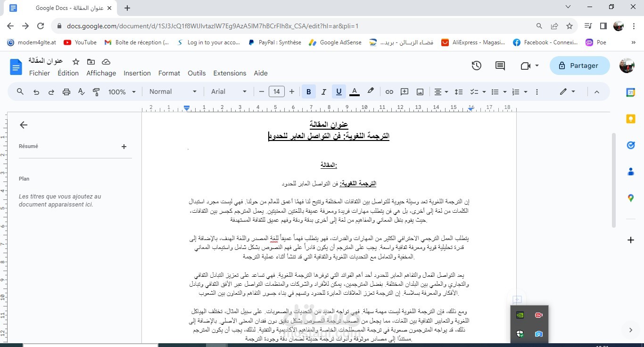Expand bulleted list options arrow
This screenshot has height=347, width=644.
(505, 92)
